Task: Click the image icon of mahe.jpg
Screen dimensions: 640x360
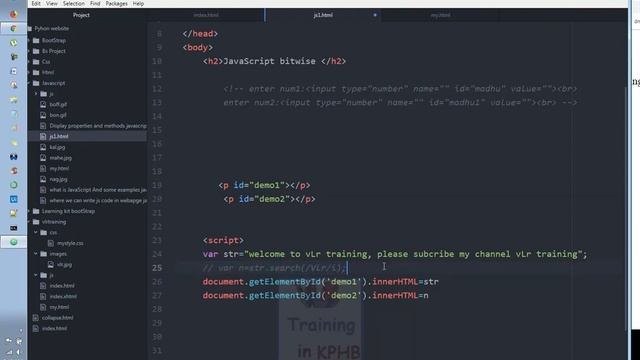Action: (x=43, y=158)
